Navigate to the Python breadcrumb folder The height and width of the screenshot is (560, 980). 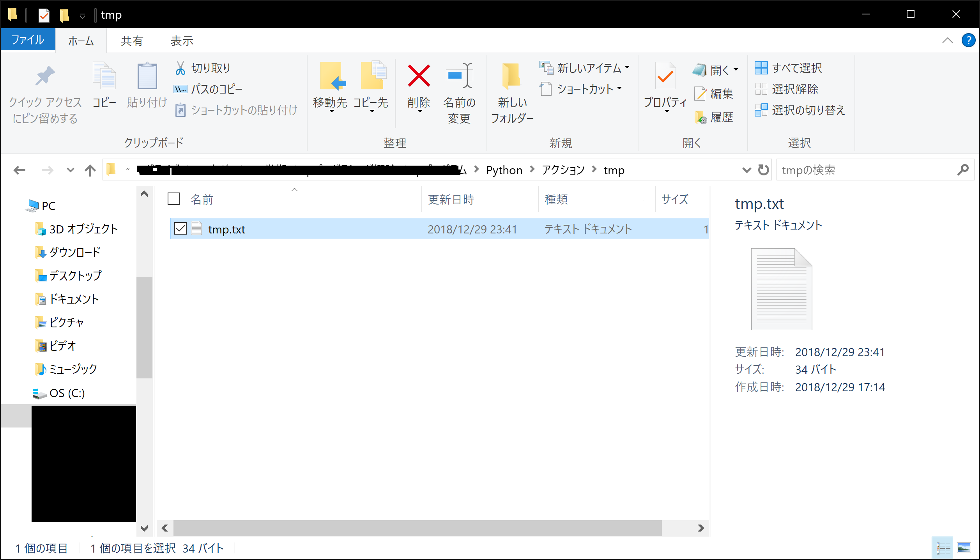pos(504,170)
